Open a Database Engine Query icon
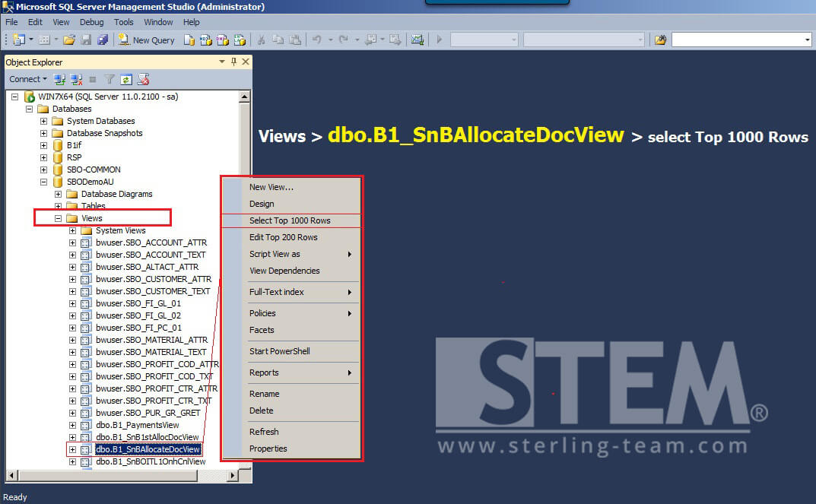 pyautogui.click(x=189, y=40)
